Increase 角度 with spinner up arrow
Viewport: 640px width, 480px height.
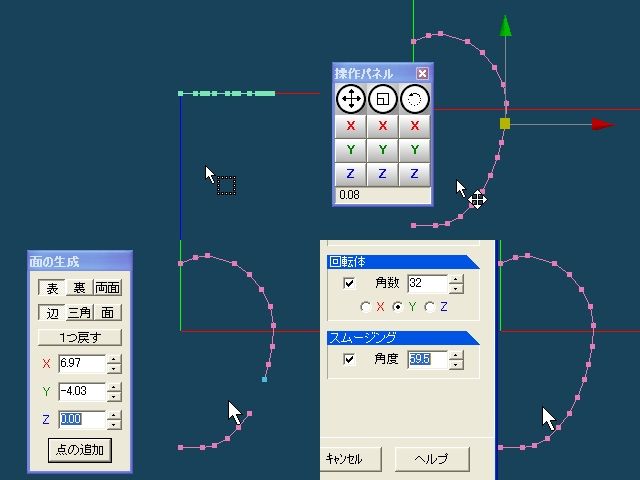[x=456, y=355]
